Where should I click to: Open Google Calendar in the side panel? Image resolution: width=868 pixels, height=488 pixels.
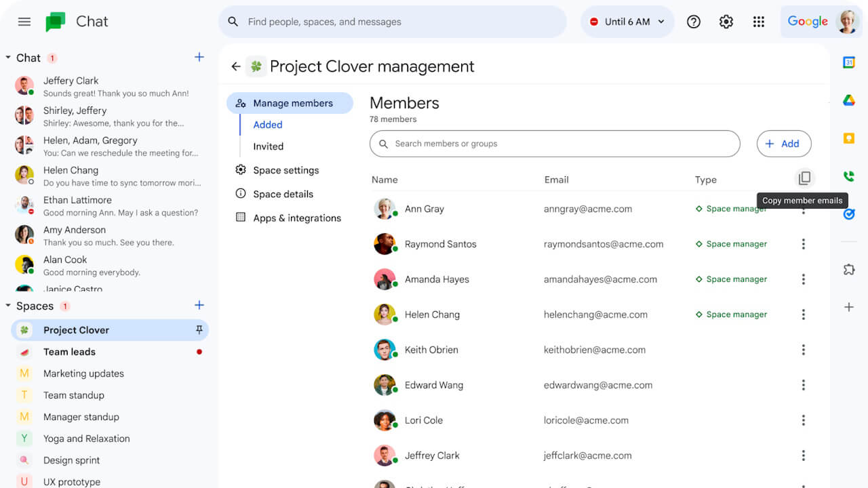[848, 61]
